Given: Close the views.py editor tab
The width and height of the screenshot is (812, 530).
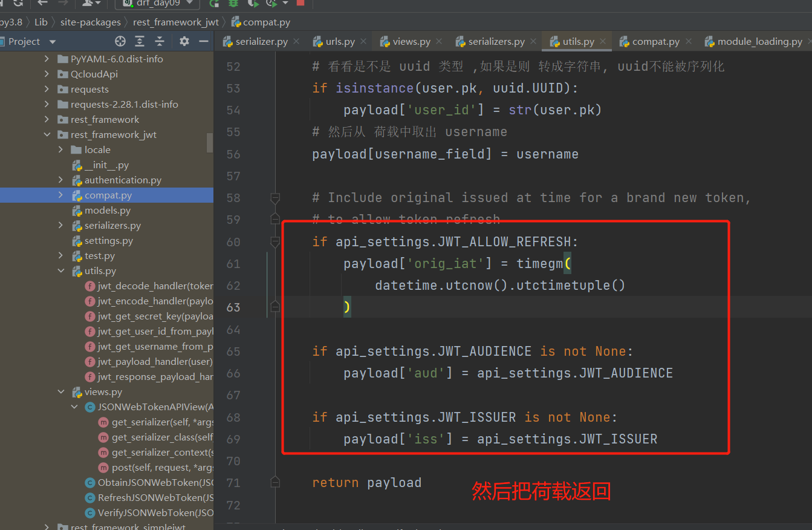Looking at the screenshot, I should coord(439,42).
